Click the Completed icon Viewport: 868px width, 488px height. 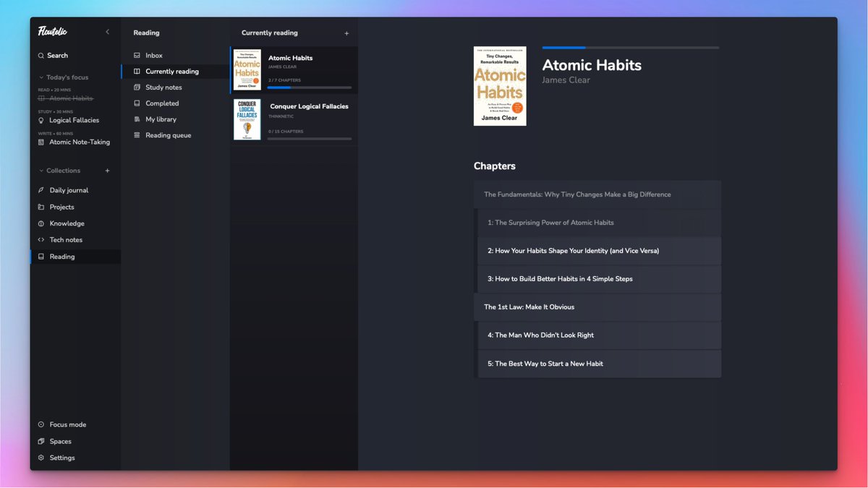click(137, 103)
